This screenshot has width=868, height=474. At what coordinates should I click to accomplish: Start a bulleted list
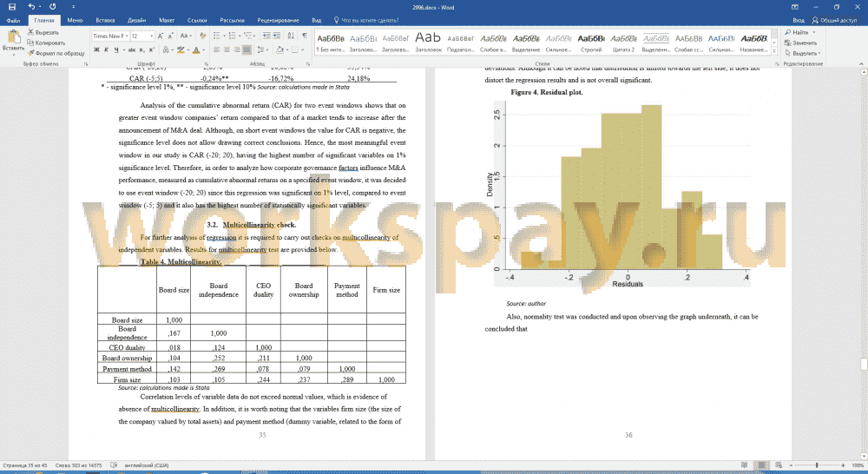click(217, 36)
